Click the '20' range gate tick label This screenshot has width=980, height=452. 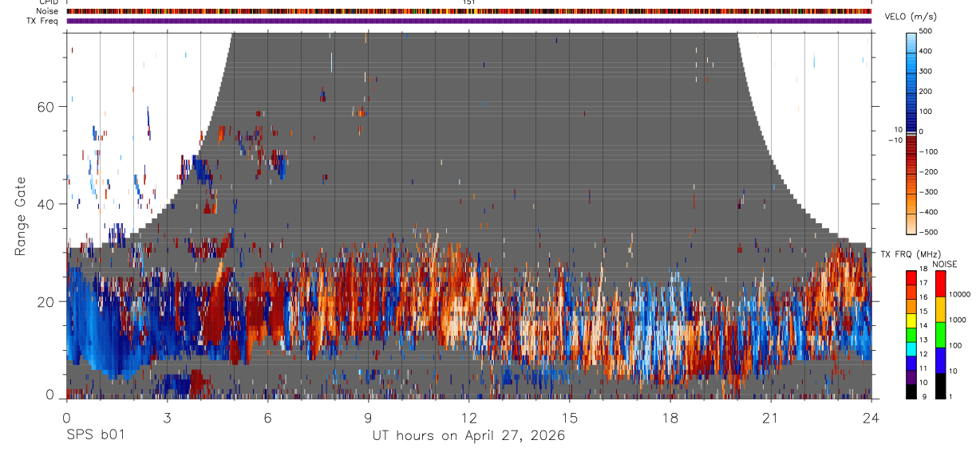(x=46, y=301)
